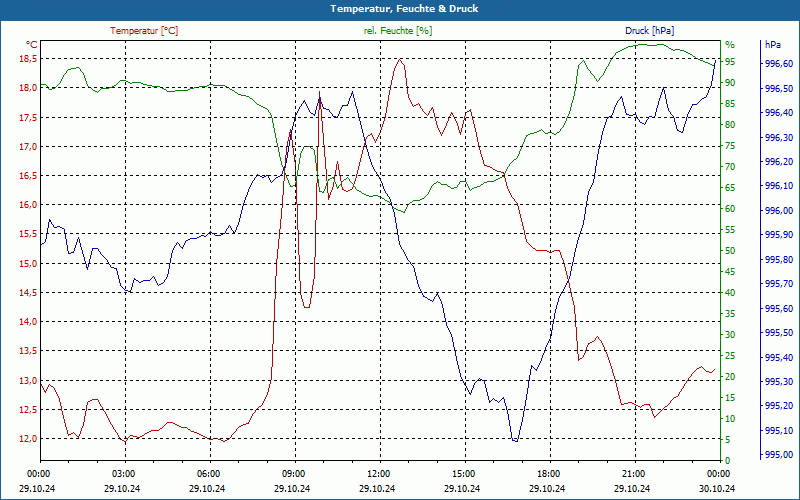The image size is (800, 500).
Task: Click temperature axis value "15,0"
Action: click(28, 263)
